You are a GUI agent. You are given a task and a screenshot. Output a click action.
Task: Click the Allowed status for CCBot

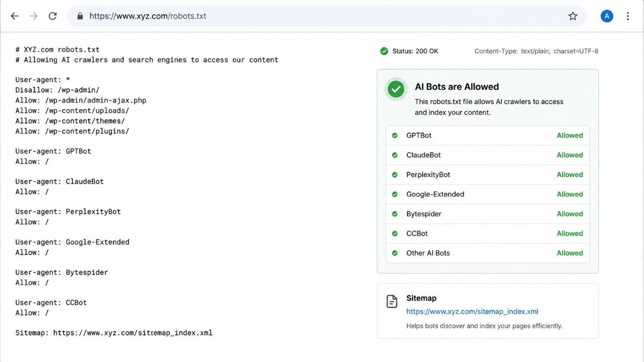pyautogui.click(x=570, y=233)
